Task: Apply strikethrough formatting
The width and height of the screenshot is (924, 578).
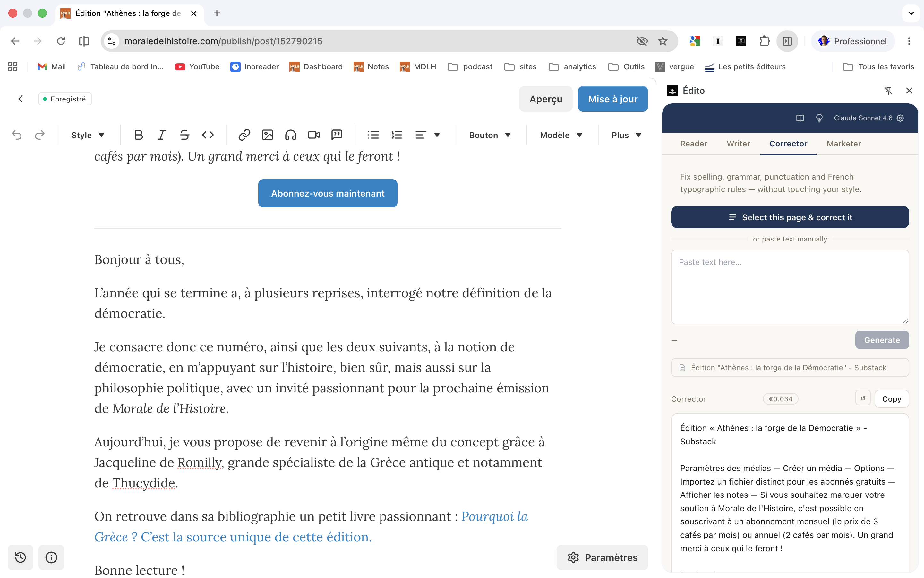Action: point(184,135)
